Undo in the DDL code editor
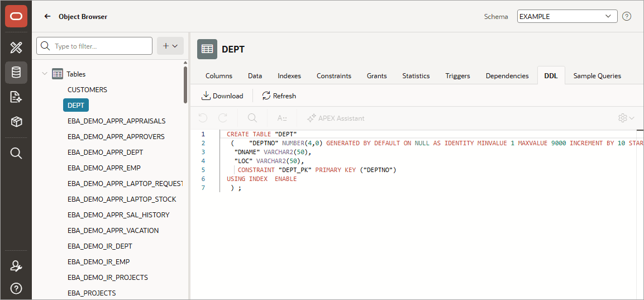644x300 pixels. [x=203, y=118]
